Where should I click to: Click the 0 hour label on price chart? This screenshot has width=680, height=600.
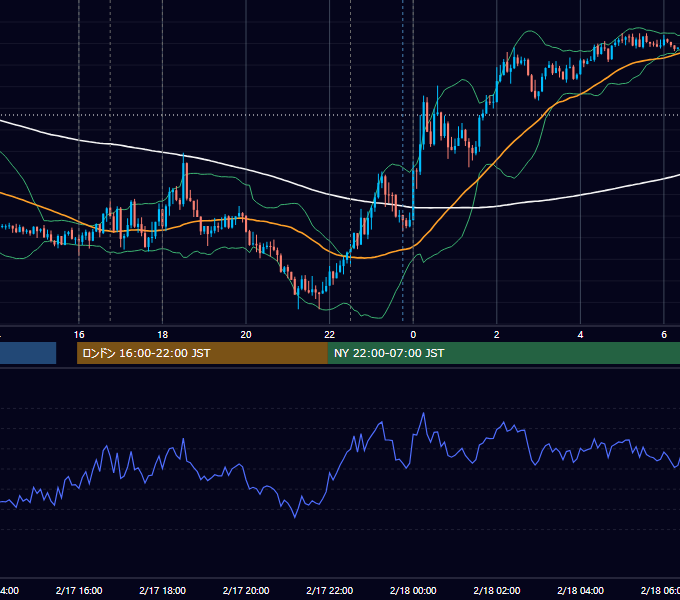click(413, 335)
